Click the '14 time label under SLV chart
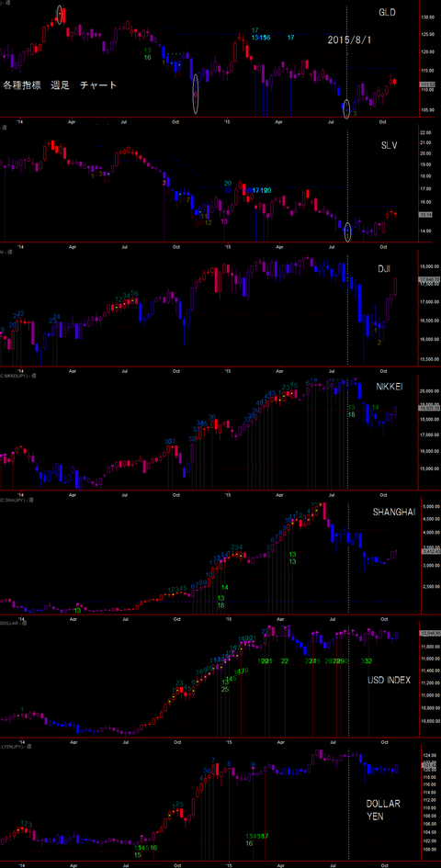Viewport: 441px width, 868px height. tap(20, 246)
